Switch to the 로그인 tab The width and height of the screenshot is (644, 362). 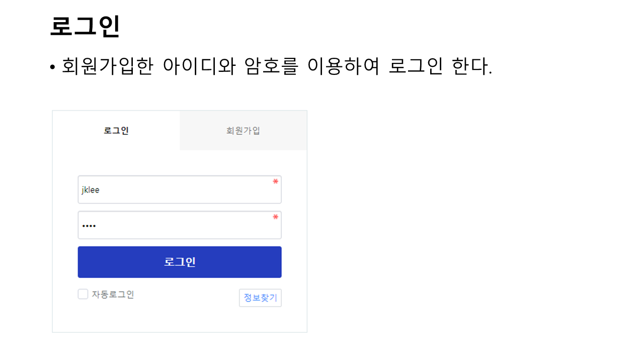point(116,131)
